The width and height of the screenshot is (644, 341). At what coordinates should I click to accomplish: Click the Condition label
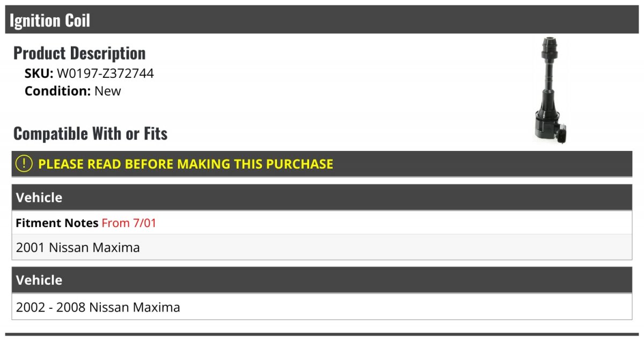57,91
